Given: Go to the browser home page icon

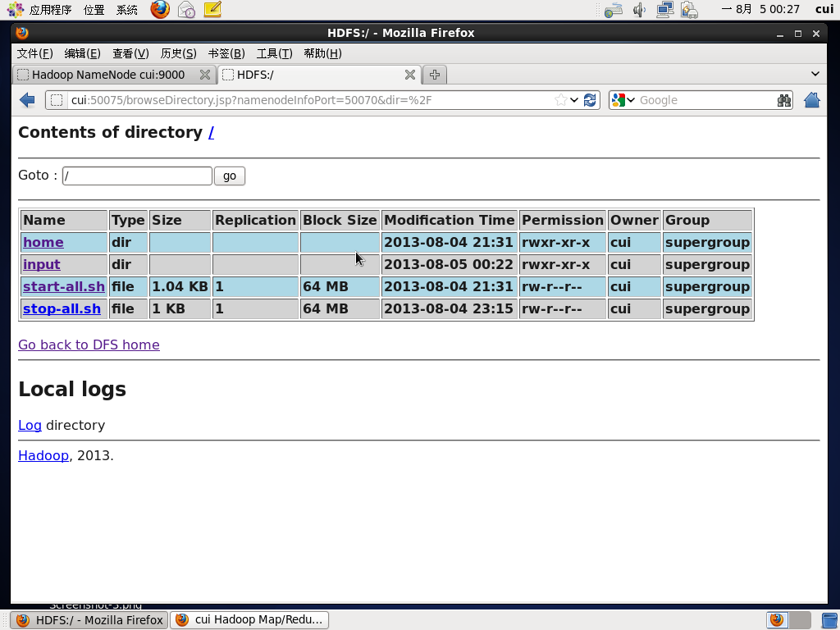Looking at the screenshot, I should tap(811, 100).
